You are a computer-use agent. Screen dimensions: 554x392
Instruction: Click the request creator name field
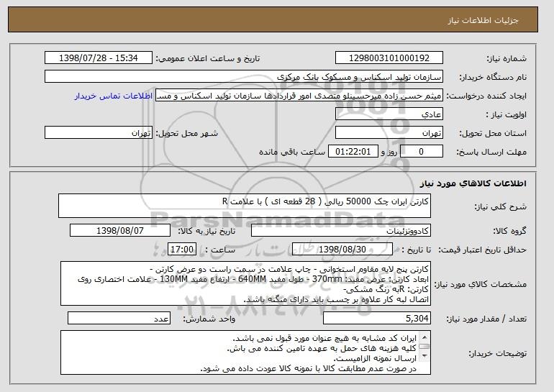click(x=299, y=96)
